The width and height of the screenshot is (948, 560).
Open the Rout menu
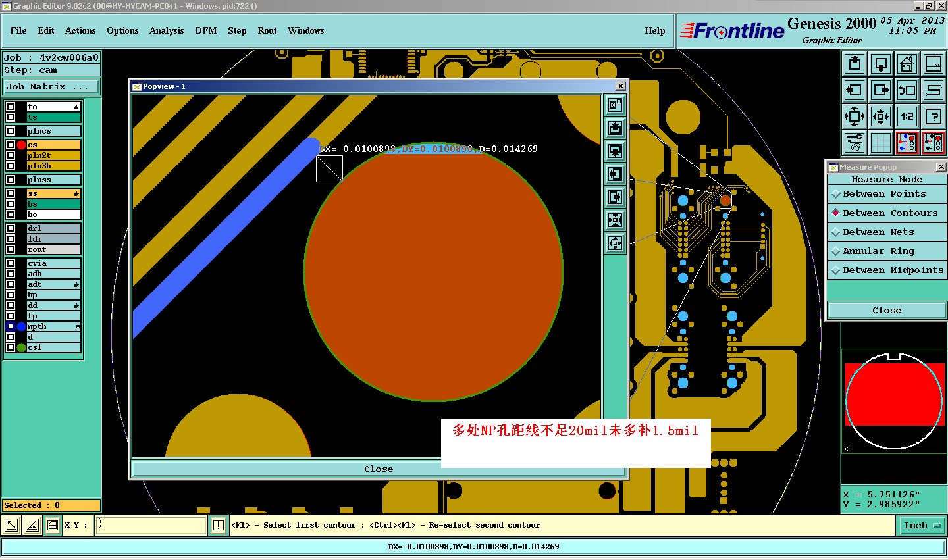coord(267,31)
